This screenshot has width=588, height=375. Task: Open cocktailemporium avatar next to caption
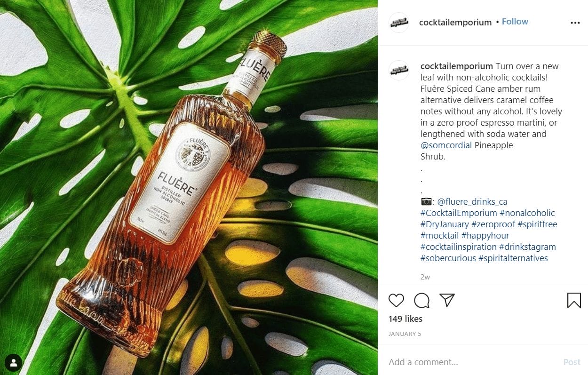(x=399, y=70)
